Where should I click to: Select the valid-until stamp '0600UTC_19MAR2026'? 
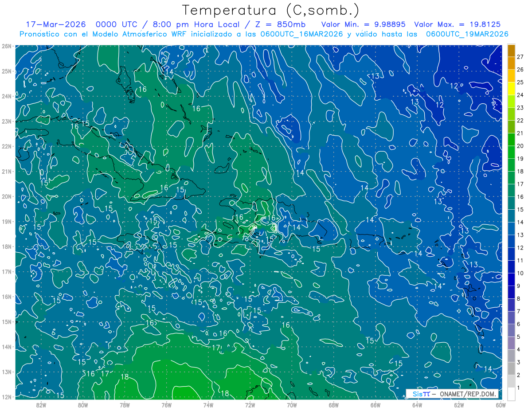tap(467, 34)
